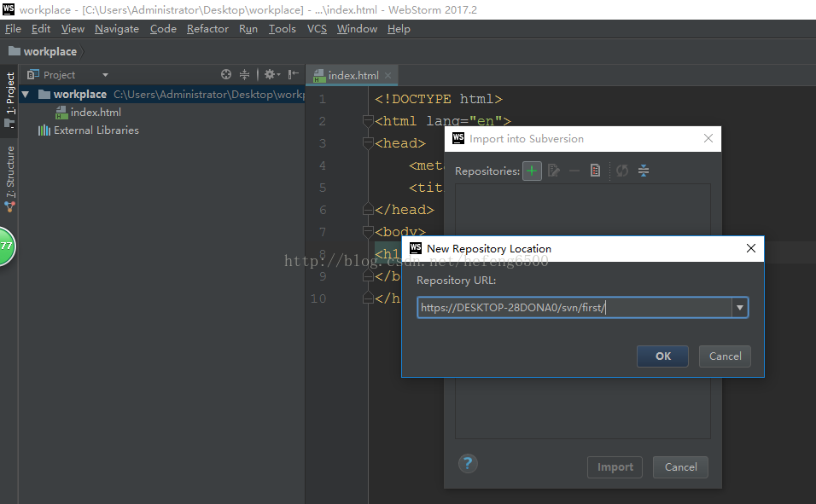
Task: Open the Navigate menu
Action: click(117, 29)
